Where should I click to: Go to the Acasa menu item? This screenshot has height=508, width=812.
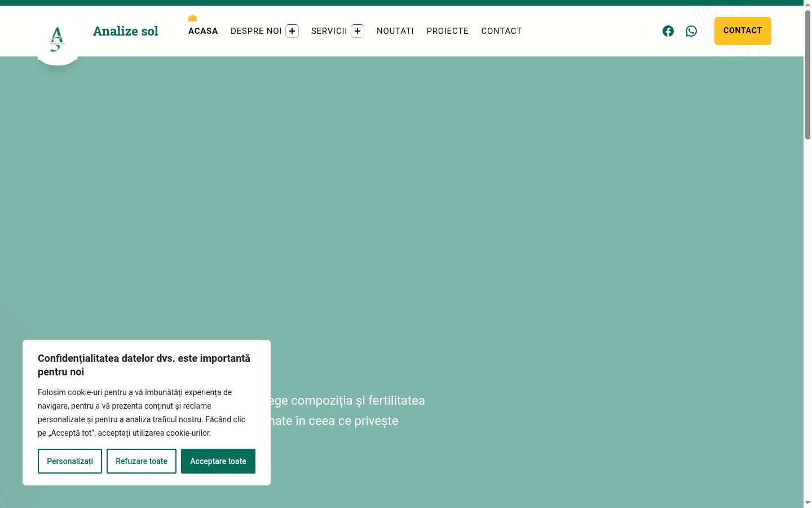pyautogui.click(x=203, y=31)
